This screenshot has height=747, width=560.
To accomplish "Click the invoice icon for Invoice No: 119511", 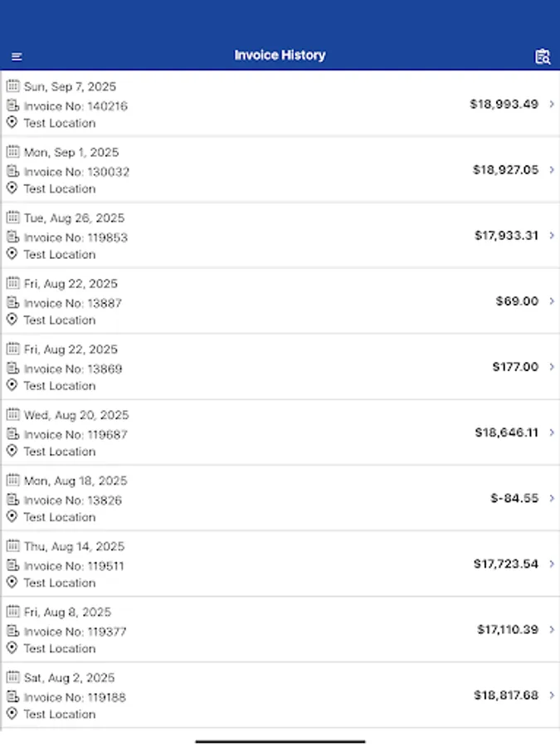I will coord(12,565).
